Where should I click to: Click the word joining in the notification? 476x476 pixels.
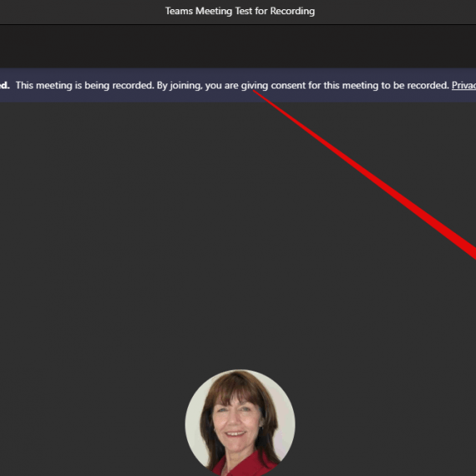pyautogui.click(x=185, y=86)
